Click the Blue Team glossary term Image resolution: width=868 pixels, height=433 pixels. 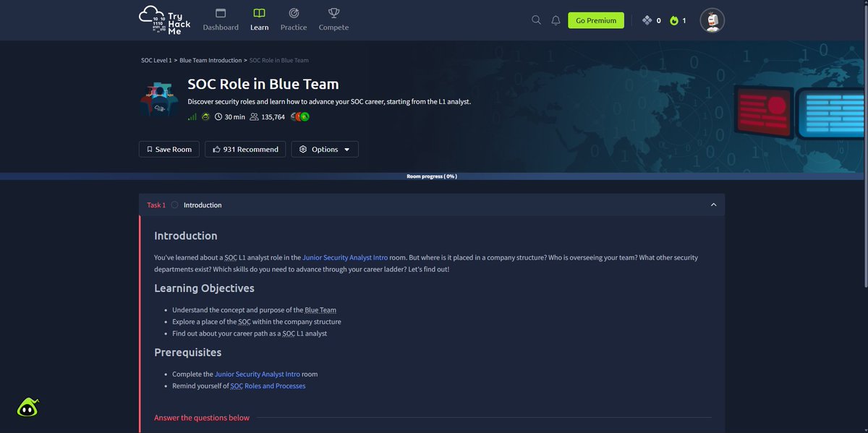point(320,310)
